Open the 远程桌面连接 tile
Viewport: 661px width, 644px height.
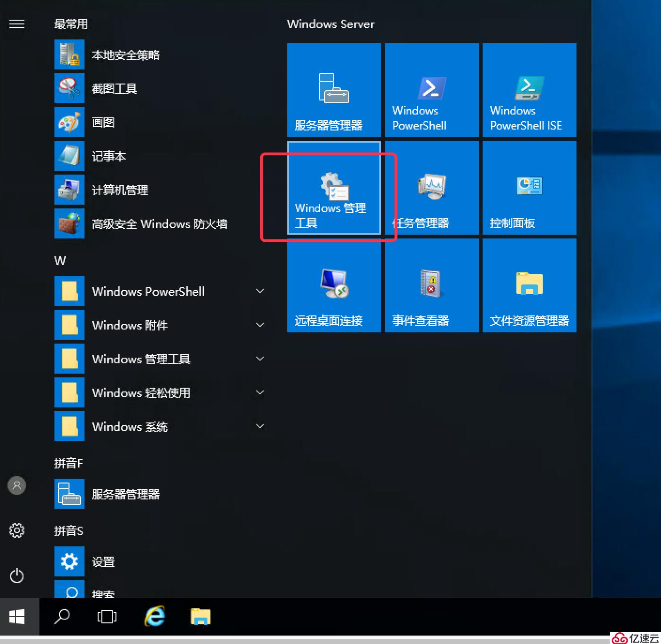(x=334, y=285)
